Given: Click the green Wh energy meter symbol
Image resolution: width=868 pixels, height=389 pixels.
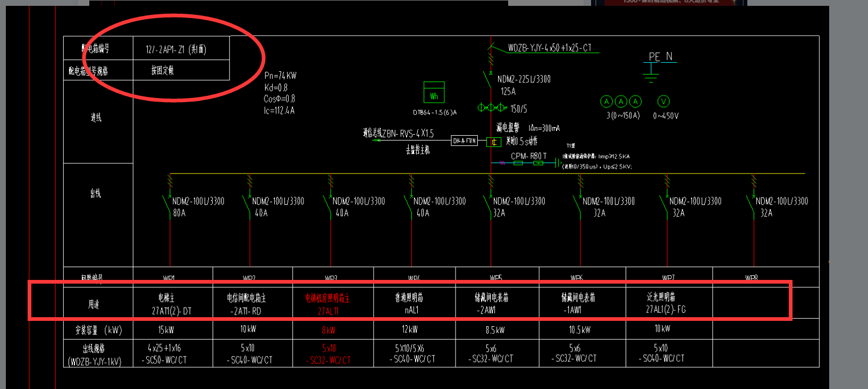Looking at the screenshot, I should point(434,92).
